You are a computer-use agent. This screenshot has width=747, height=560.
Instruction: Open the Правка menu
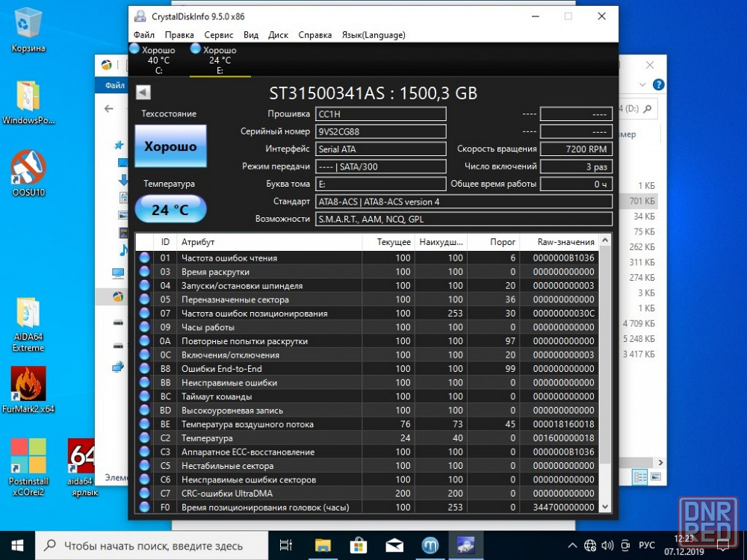point(179,35)
